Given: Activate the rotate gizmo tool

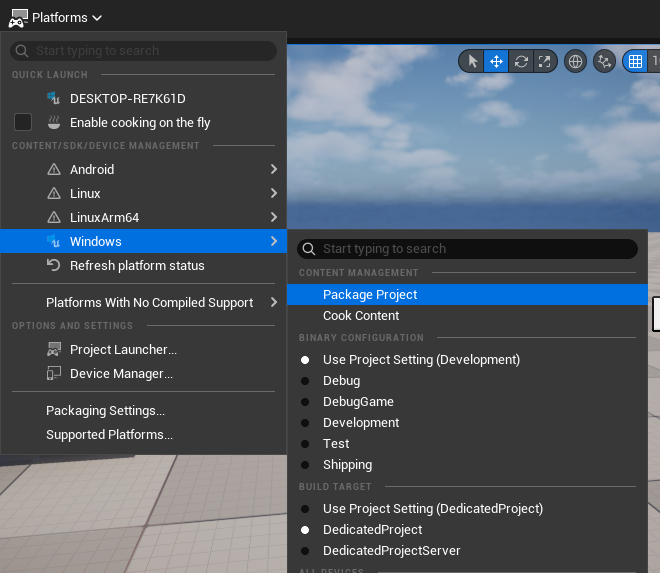Looking at the screenshot, I should tap(521, 61).
